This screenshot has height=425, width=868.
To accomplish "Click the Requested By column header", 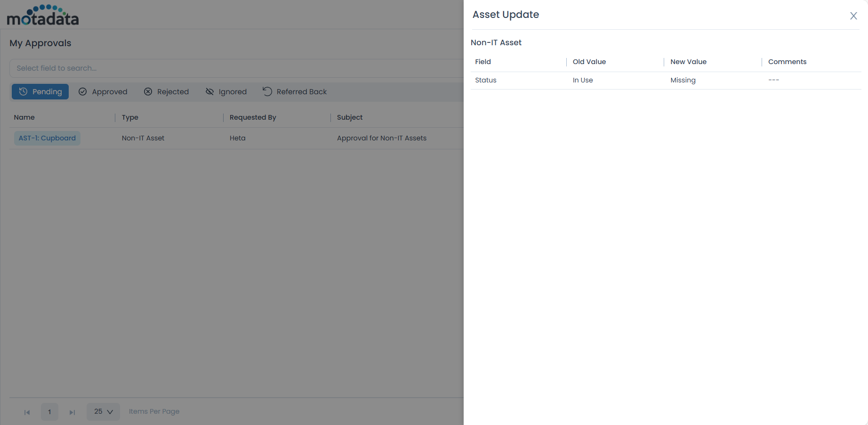I will coord(253,117).
